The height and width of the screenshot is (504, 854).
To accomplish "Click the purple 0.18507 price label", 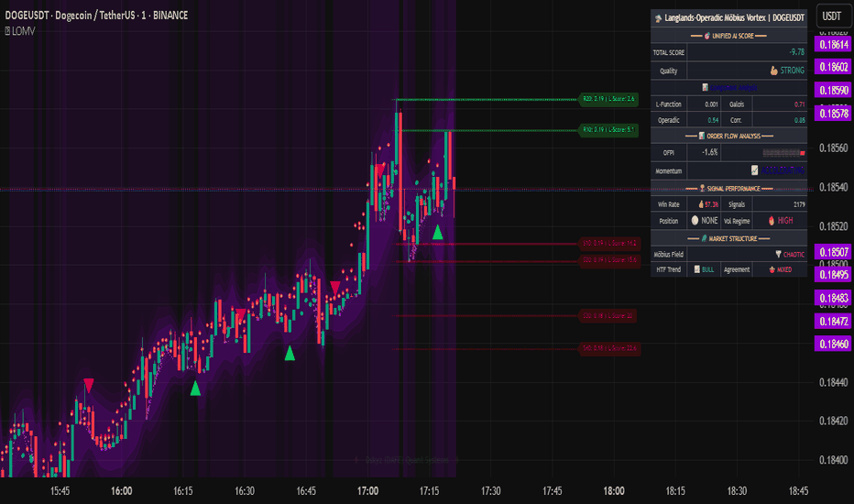I will tap(833, 252).
